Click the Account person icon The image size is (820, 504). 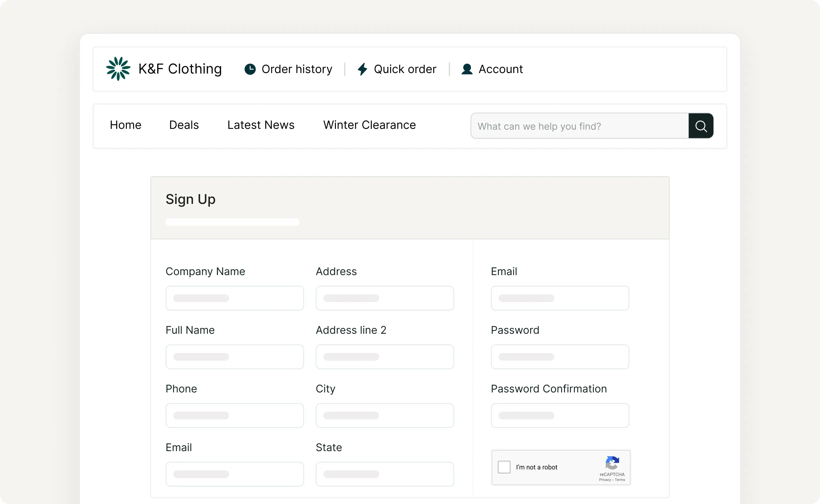point(466,69)
